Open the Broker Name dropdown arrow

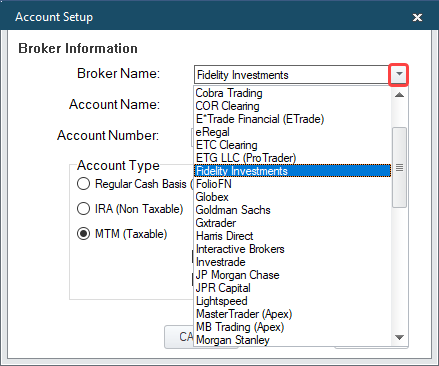[x=399, y=75]
